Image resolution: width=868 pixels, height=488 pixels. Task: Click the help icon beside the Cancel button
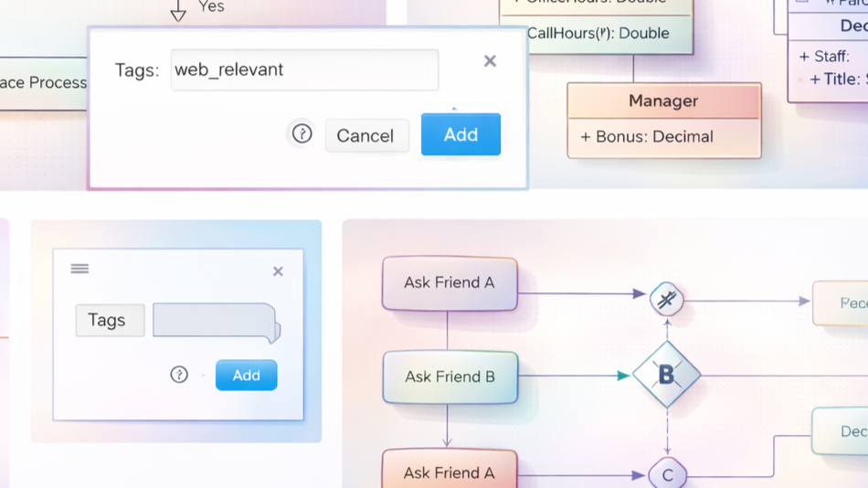click(302, 134)
